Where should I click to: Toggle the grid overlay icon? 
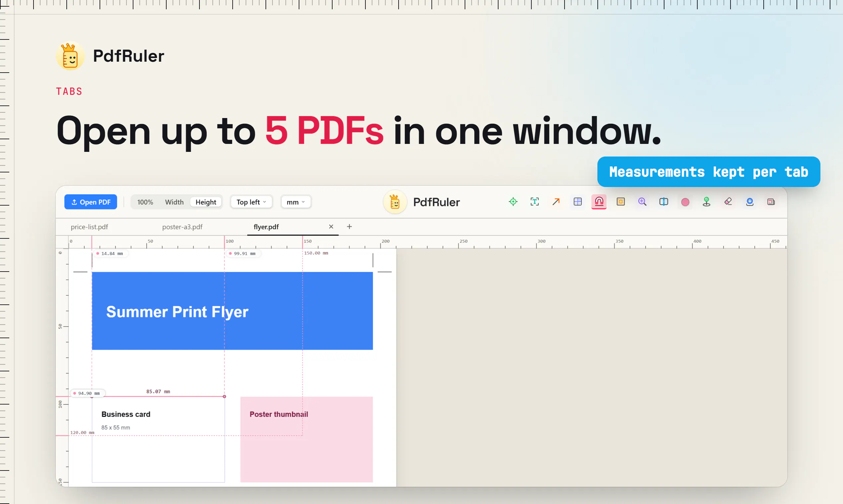point(577,202)
